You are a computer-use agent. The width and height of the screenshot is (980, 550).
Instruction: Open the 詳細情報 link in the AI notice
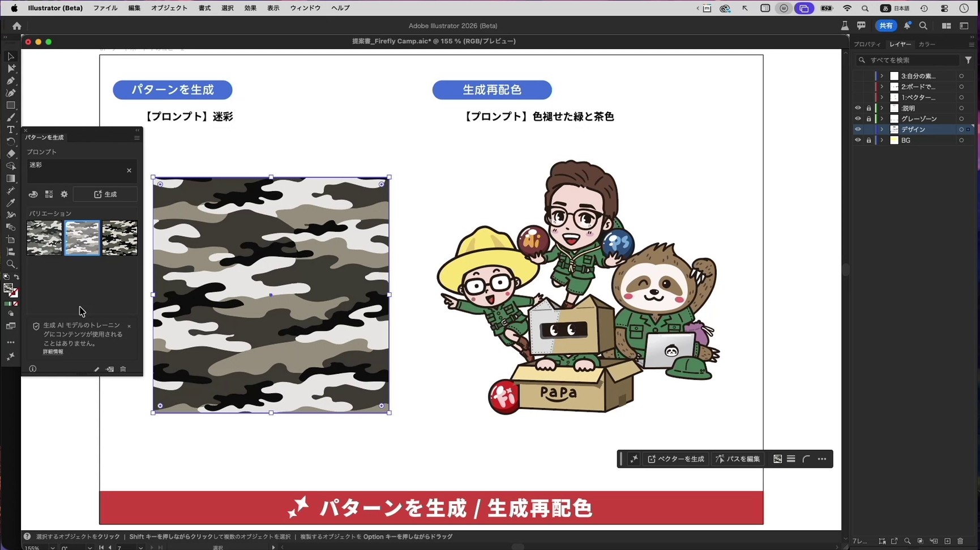tap(52, 351)
